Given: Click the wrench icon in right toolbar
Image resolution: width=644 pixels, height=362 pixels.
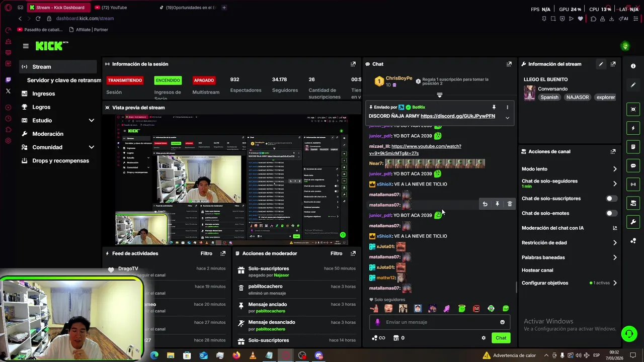Looking at the screenshot, I should pos(633,222).
